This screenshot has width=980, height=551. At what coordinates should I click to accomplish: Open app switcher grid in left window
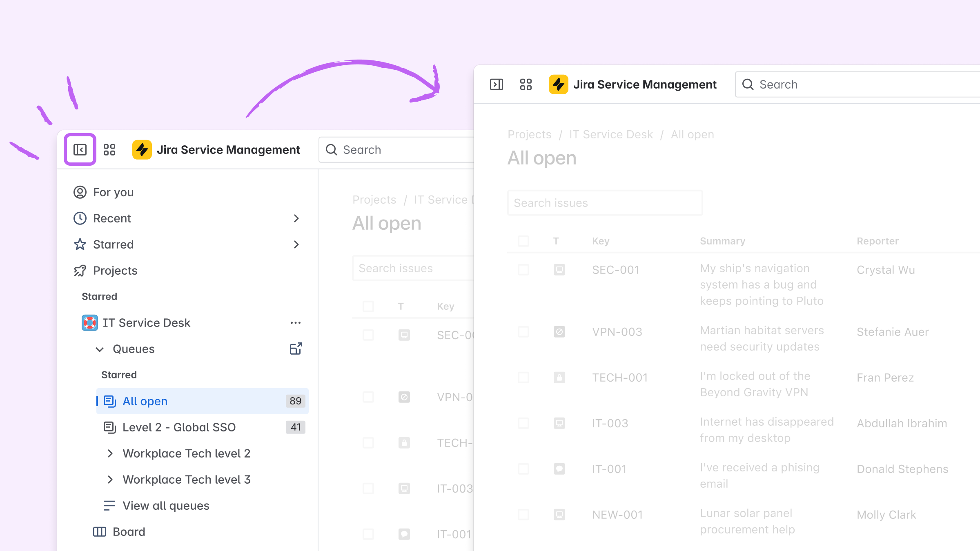109,150
